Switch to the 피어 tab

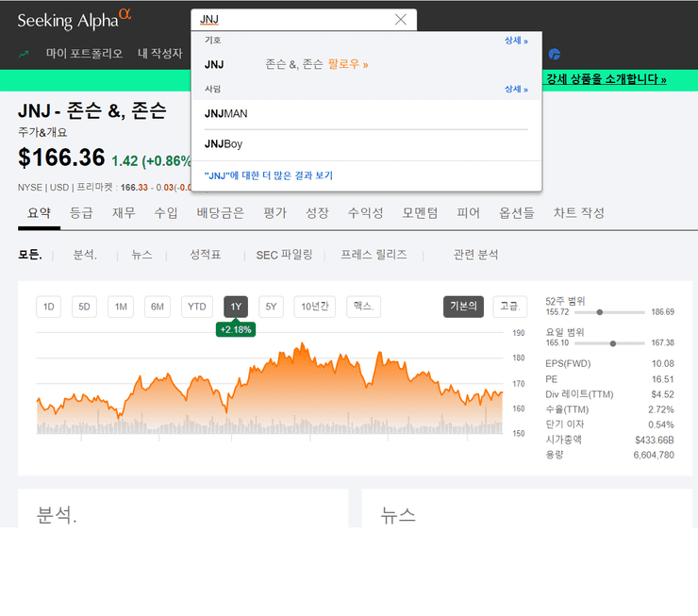pyautogui.click(x=468, y=213)
